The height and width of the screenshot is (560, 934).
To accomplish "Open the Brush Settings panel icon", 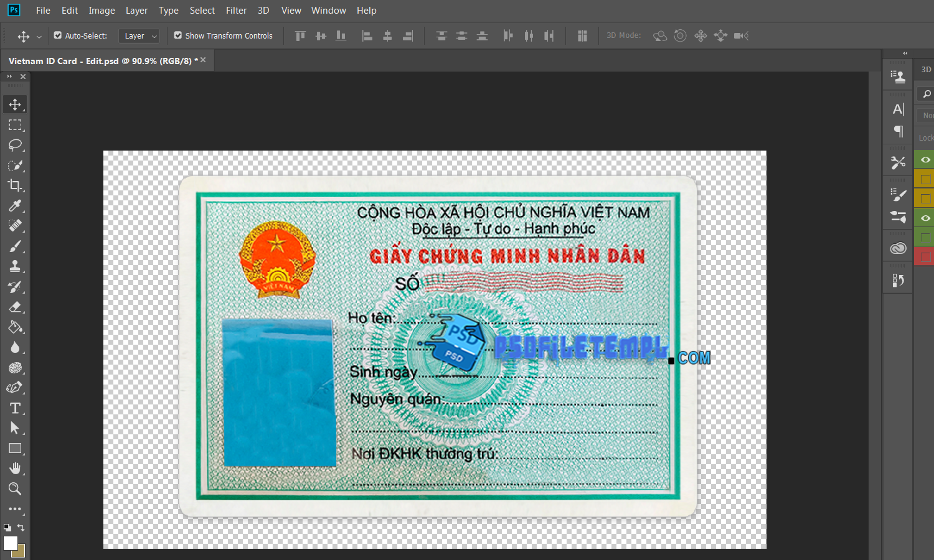I will 898,217.
